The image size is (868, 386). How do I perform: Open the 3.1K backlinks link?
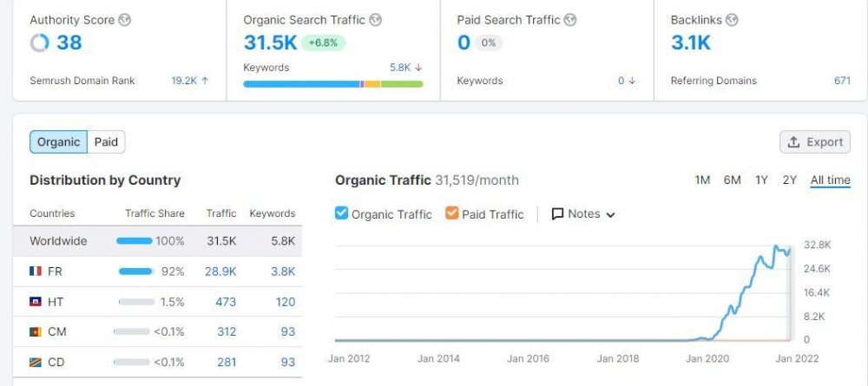point(691,43)
